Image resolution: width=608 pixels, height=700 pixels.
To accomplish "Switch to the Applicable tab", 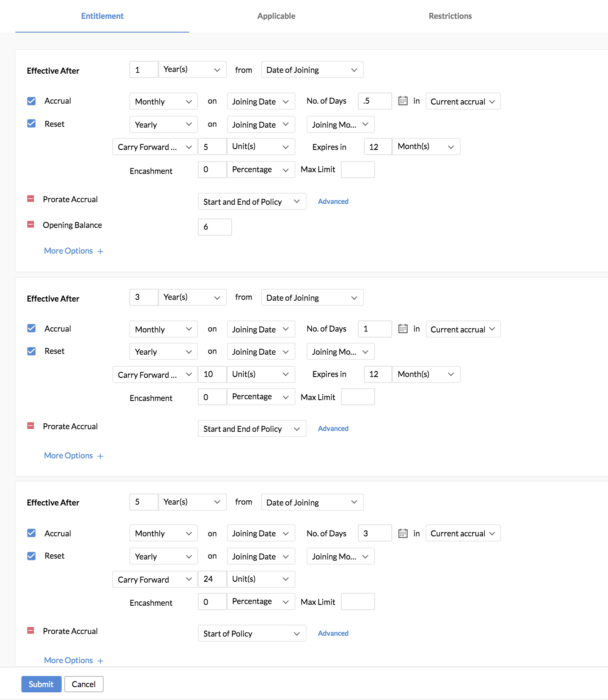I will coord(276,16).
